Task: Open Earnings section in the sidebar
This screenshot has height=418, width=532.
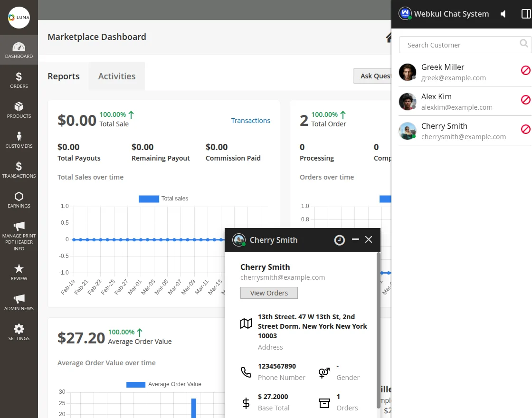Action: (x=19, y=200)
